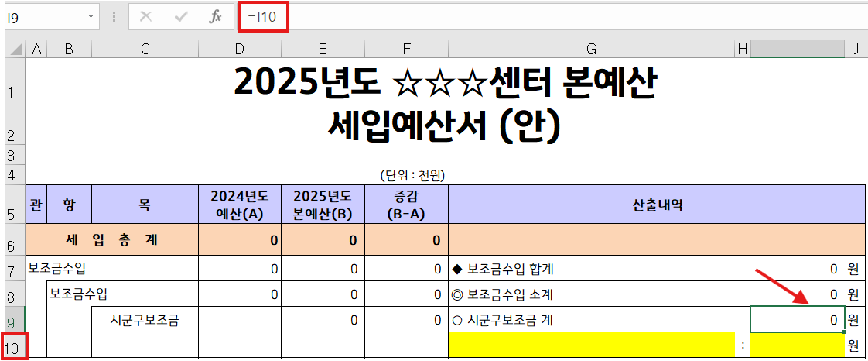This screenshot has width=868, height=361.
Task: Open the Name Box dropdown arrow
Action: click(x=91, y=17)
